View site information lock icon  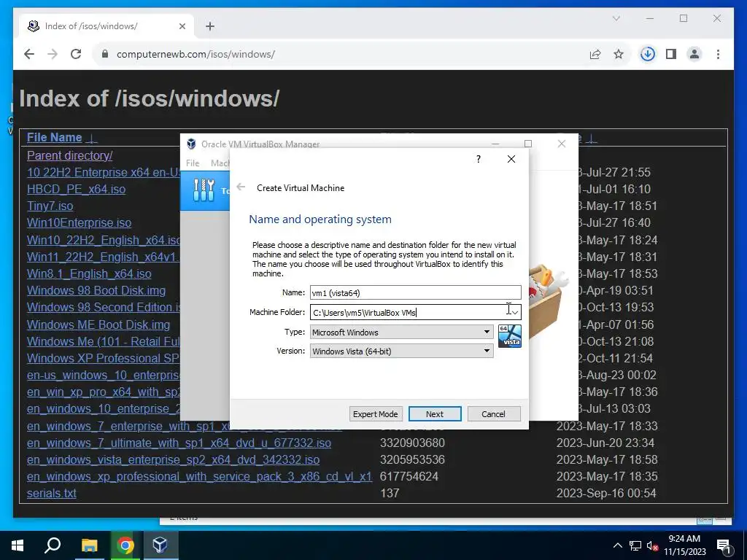[x=105, y=54]
